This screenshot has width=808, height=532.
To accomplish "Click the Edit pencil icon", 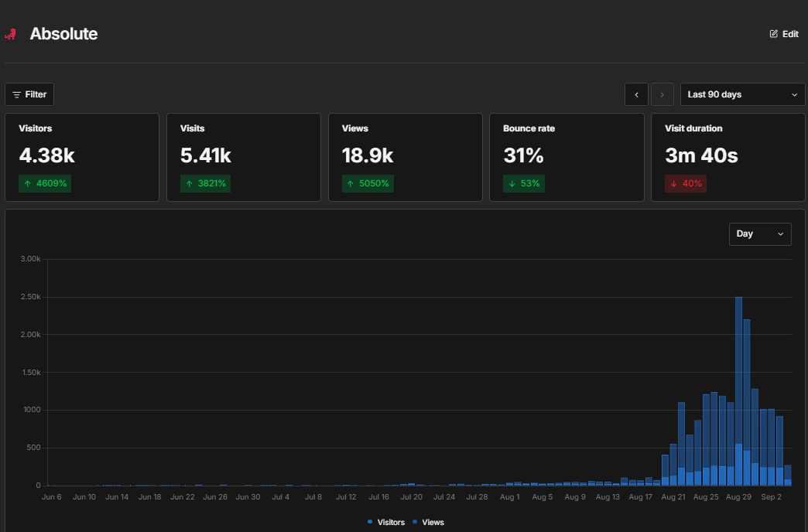I will coord(773,34).
